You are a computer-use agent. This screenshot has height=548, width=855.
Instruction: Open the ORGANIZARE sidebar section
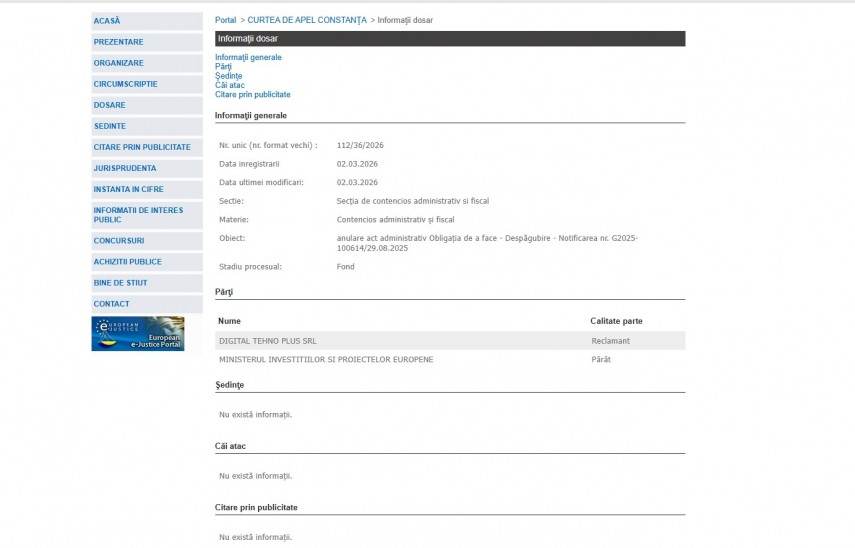point(118,63)
